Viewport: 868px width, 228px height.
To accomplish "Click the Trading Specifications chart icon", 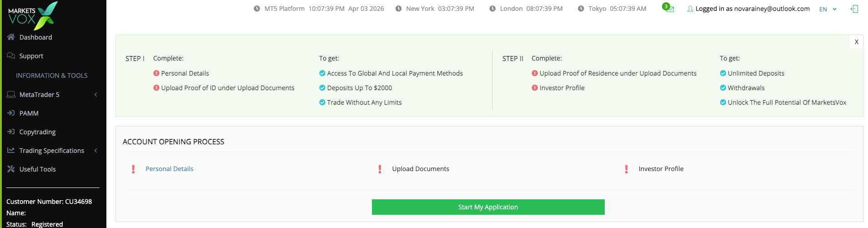I will [11, 150].
